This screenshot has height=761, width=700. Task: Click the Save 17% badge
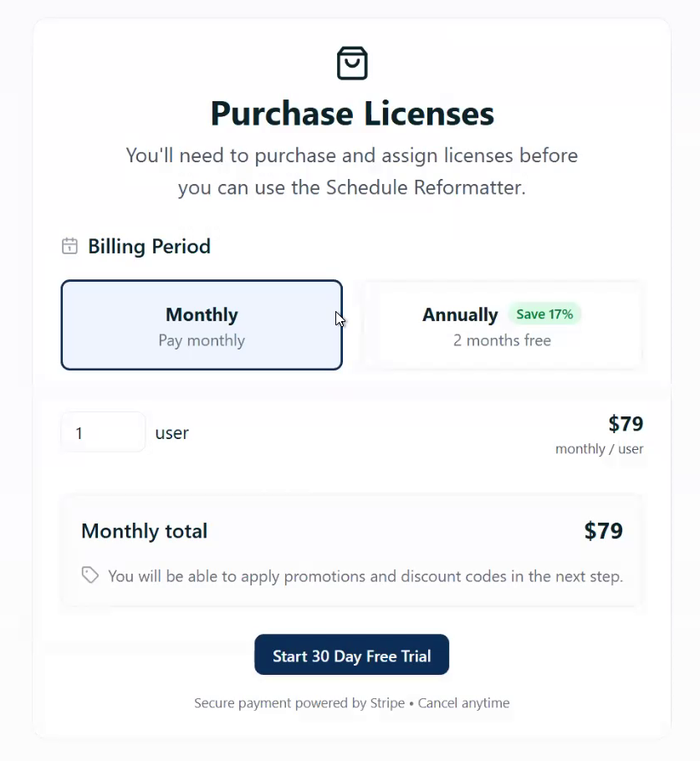coord(544,314)
